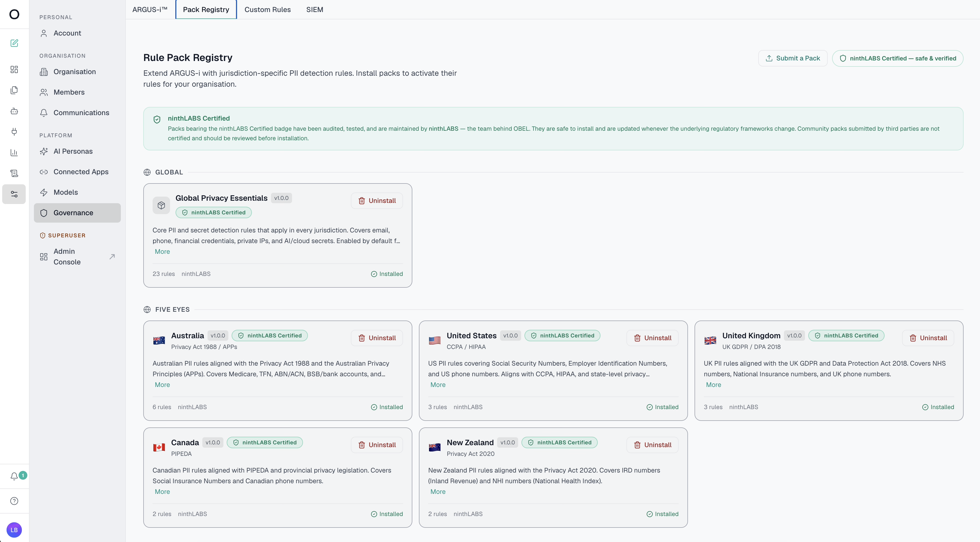
Task: Expand More on the New Zealand pack description
Action: pyautogui.click(x=438, y=491)
